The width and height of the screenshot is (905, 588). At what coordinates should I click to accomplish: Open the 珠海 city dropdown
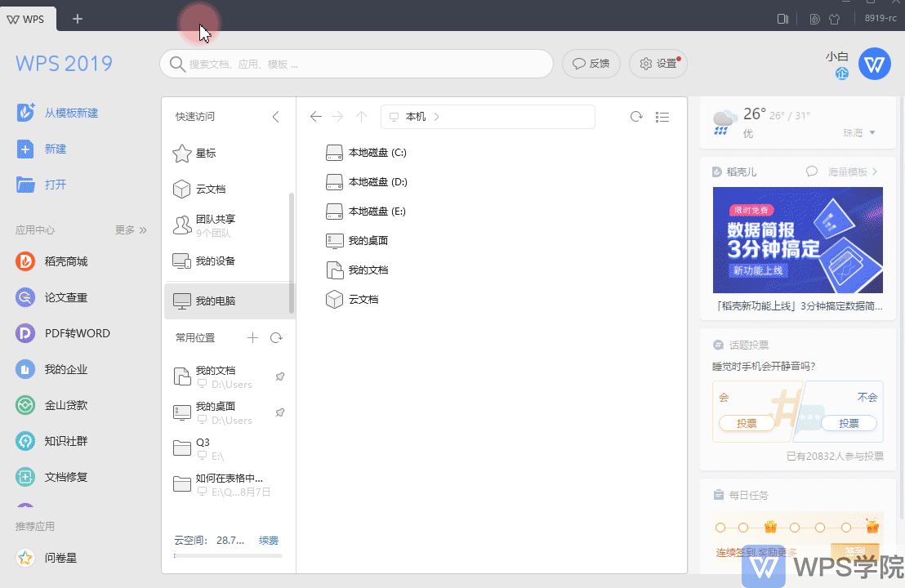[859, 133]
